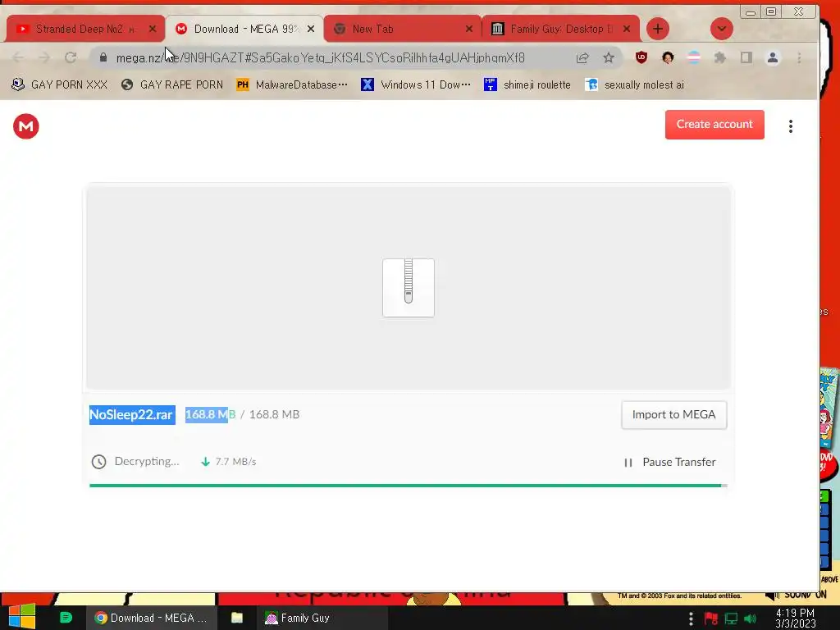Open the Extensions puzzle piece menu
The height and width of the screenshot is (630, 840).
[x=720, y=58]
